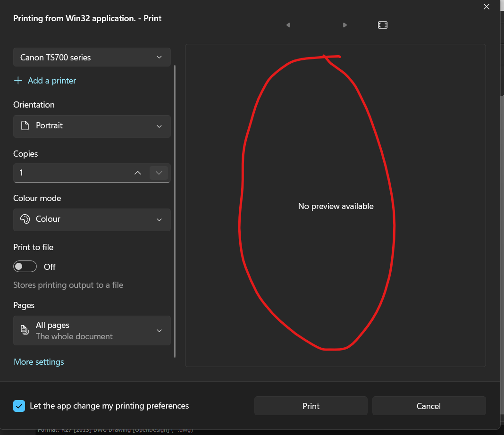Open the All pages dropdown
504x435 pixels.
92,330
